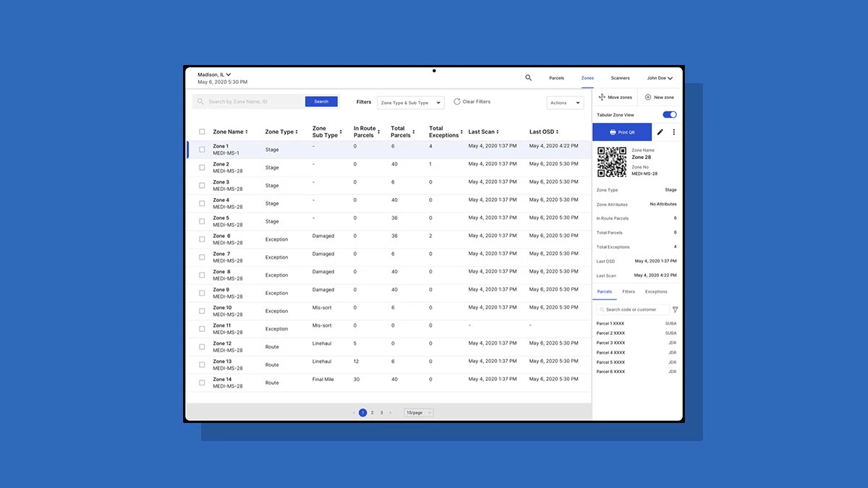Select the Zone 7 row checkbox

[202, 257]
